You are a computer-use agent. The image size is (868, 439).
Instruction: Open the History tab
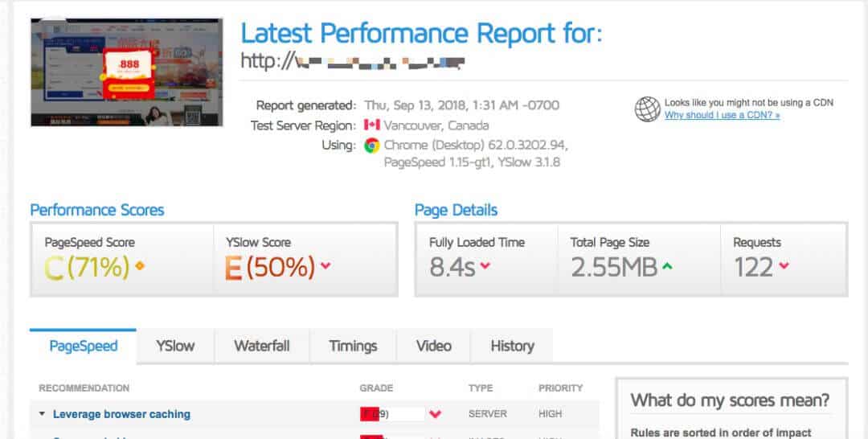(512, 346)
